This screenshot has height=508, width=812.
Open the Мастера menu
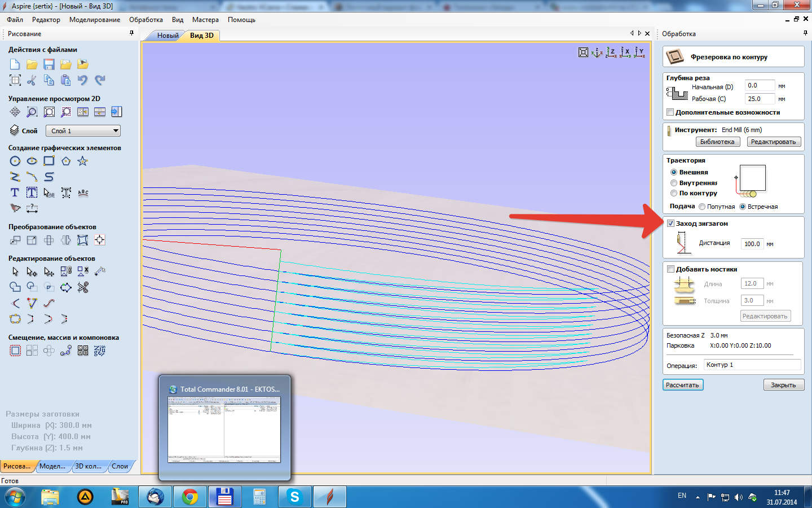pos(205,20)
